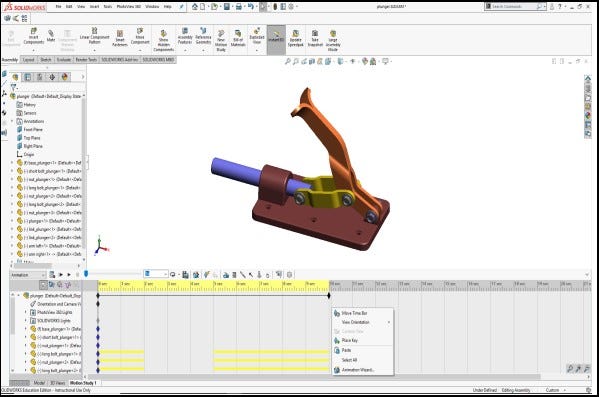599x397 pixels.
Task: Expand the Insert Components dropdown arrow
Action: [34, 50]
